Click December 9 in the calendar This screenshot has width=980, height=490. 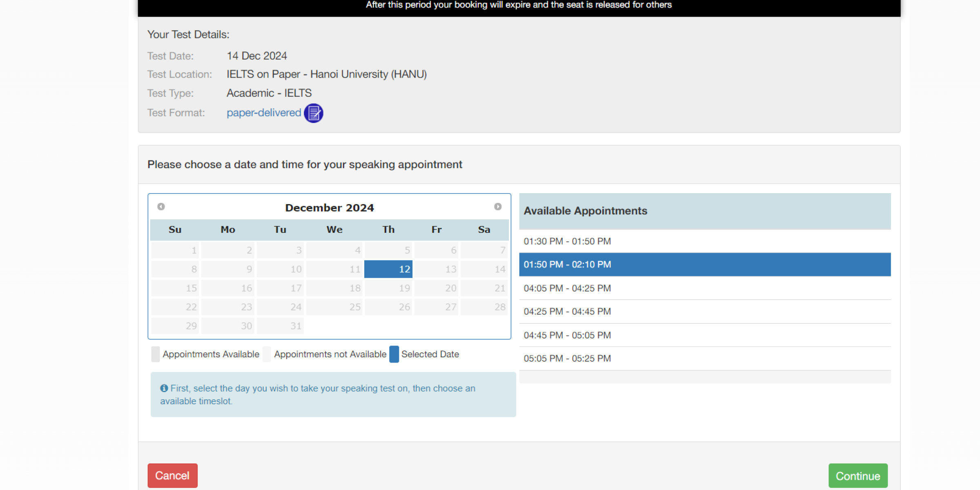coord(228,269)
